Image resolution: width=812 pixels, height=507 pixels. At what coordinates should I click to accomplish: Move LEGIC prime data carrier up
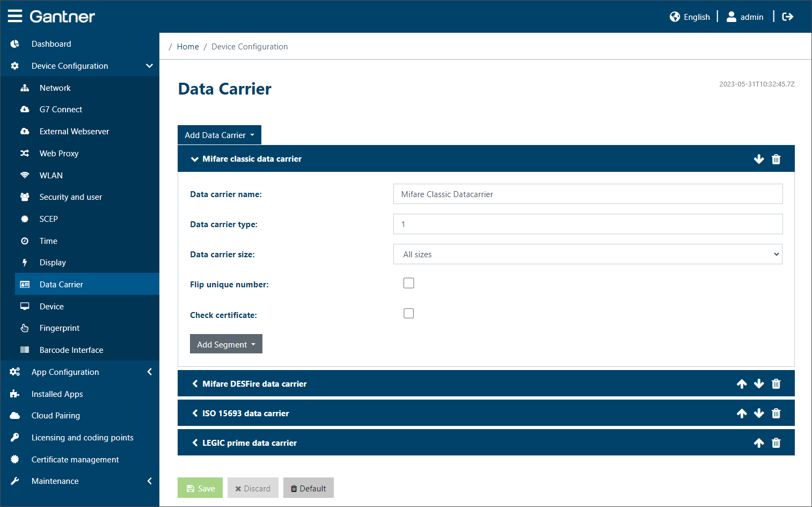pyautogui.click(x=759, y=443)
